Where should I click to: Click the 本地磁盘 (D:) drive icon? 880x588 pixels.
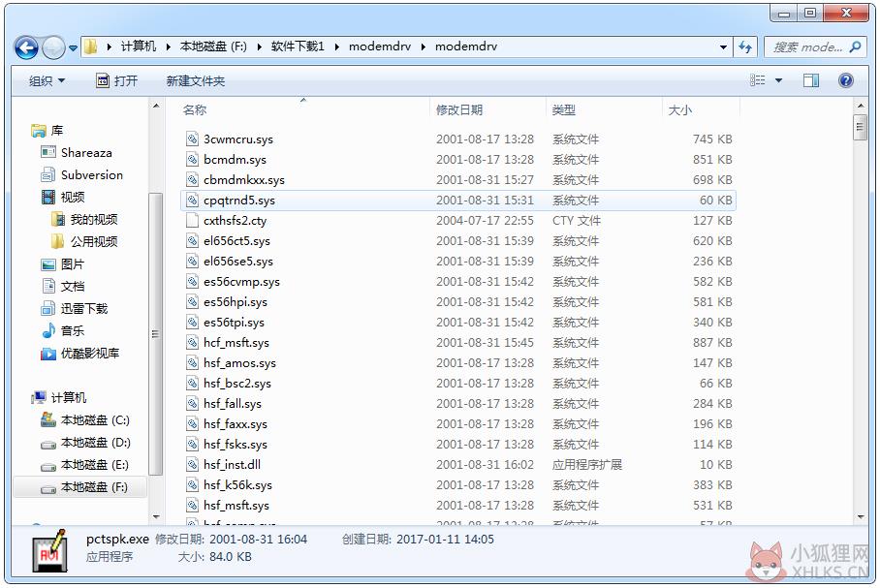[48, 445]
